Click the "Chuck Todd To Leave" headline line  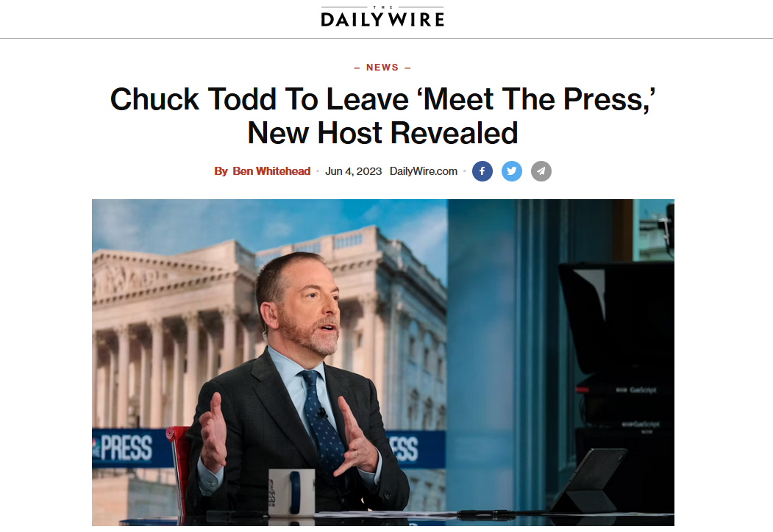coord(382,99)
